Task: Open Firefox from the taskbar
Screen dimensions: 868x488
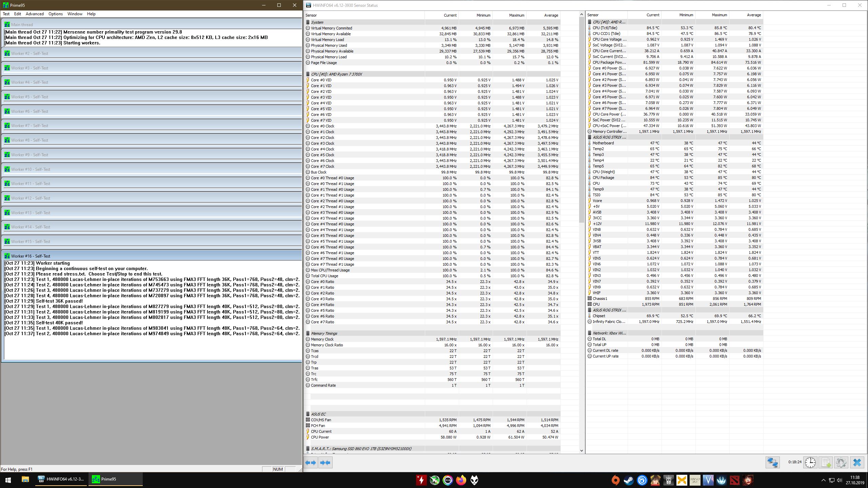Action: tap(461, 480)
